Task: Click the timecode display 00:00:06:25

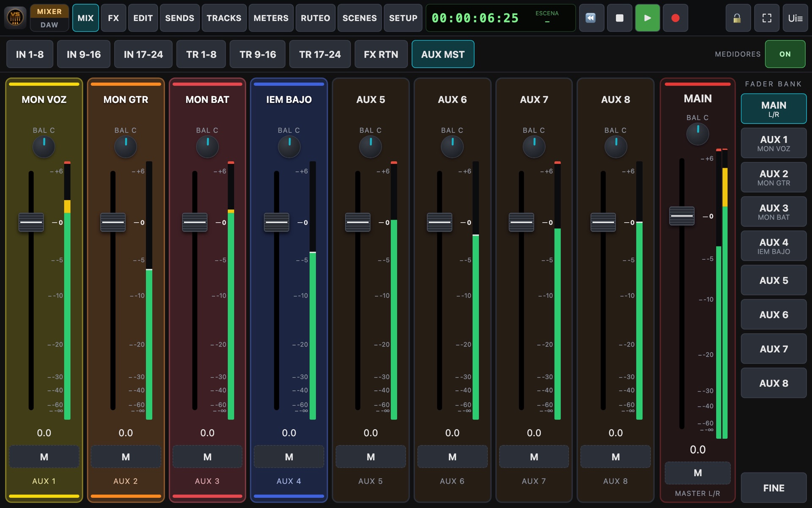Action: (x=475, y=18)
